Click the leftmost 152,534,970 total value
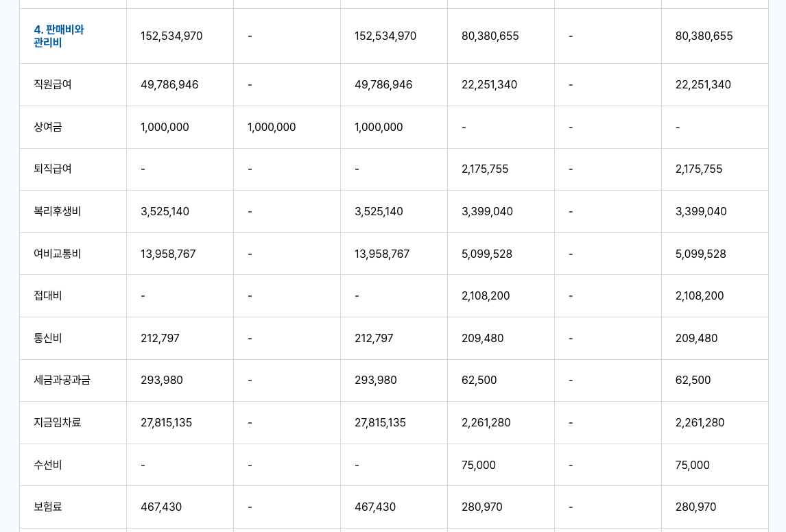Viewport: 786px width, 532px height. (x=171, y=36)
